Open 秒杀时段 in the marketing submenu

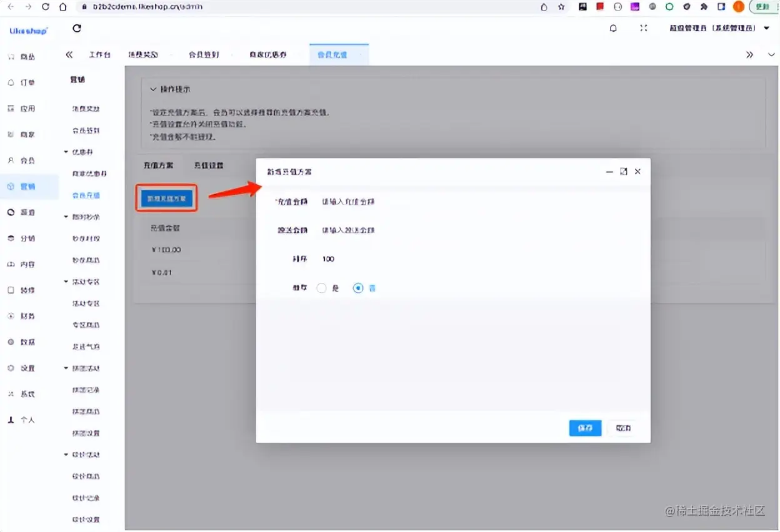coord(86,239)
